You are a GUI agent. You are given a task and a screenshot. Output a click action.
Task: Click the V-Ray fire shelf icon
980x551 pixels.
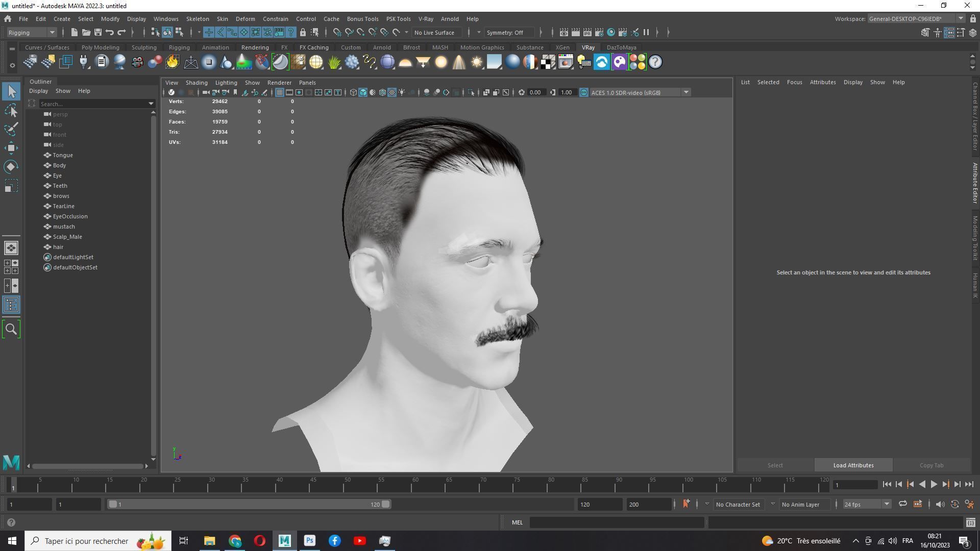173,62
